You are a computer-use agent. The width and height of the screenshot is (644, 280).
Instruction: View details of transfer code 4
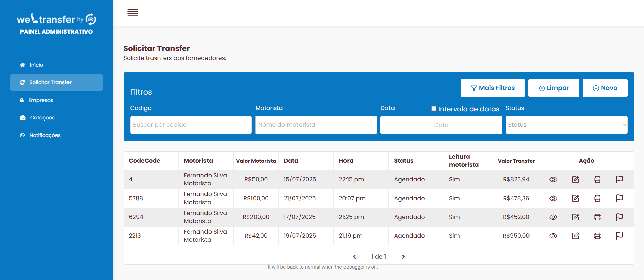(553, 179)
